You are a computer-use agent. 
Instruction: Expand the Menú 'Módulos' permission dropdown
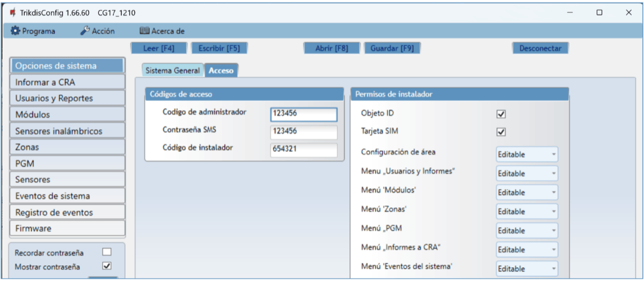pyautogui.click(x=526, y=192)
